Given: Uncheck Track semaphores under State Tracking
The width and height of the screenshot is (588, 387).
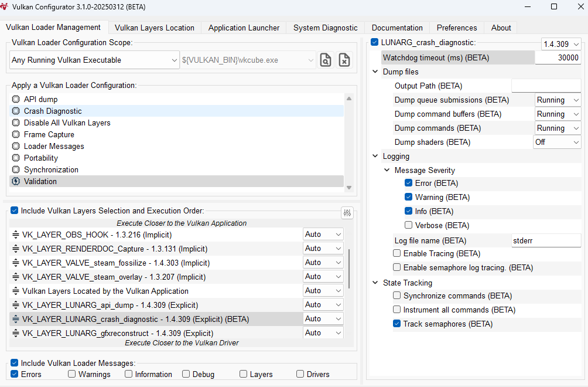Looking at the screenshot, I should [396, 324].
